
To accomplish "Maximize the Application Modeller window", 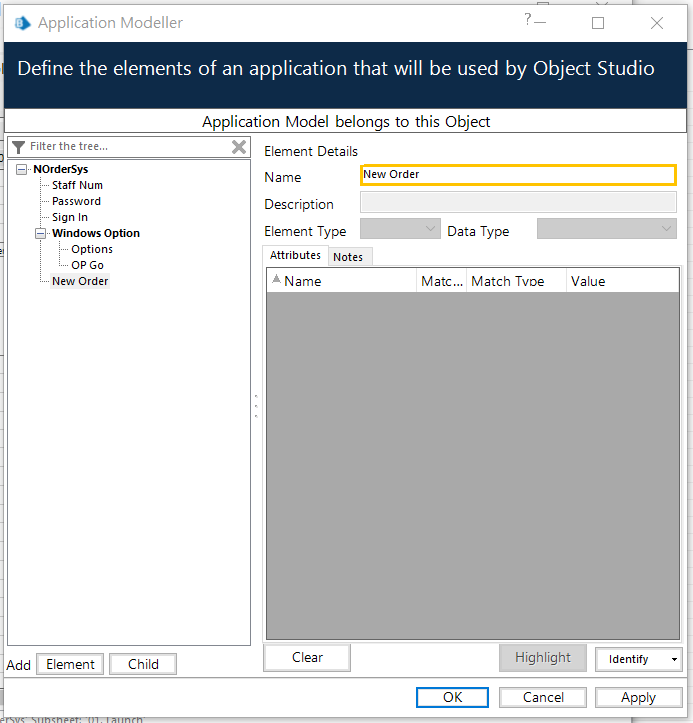I will coord(598,23).
